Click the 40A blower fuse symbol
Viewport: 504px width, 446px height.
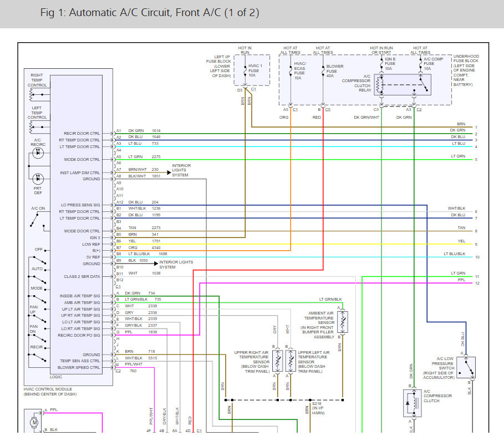[323, 70]
